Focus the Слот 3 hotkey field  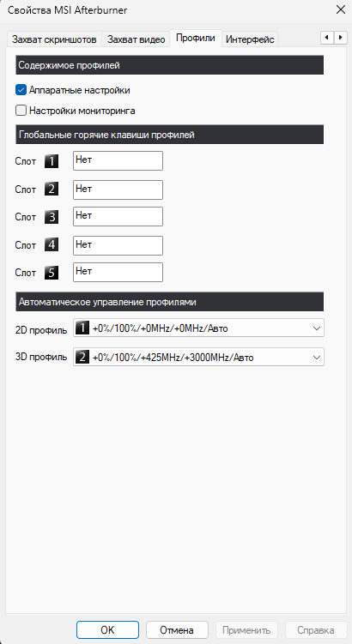(x=118, y=216)
